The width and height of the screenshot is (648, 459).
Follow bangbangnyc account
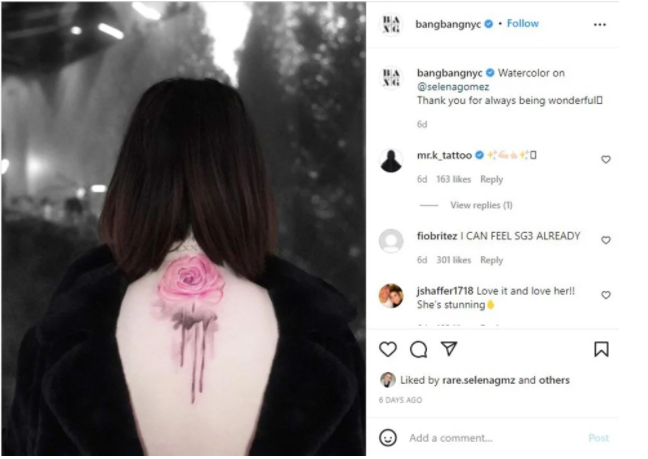tap(523, 24)
